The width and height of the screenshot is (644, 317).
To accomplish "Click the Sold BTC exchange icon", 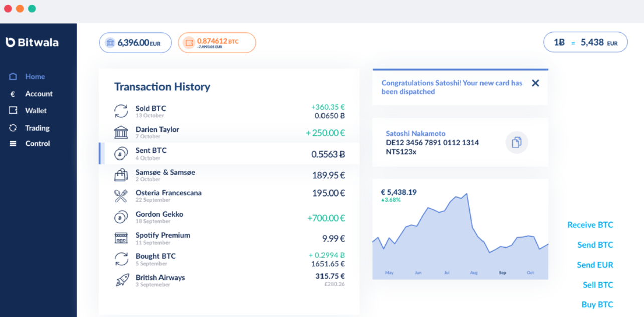I will point(121,111).
